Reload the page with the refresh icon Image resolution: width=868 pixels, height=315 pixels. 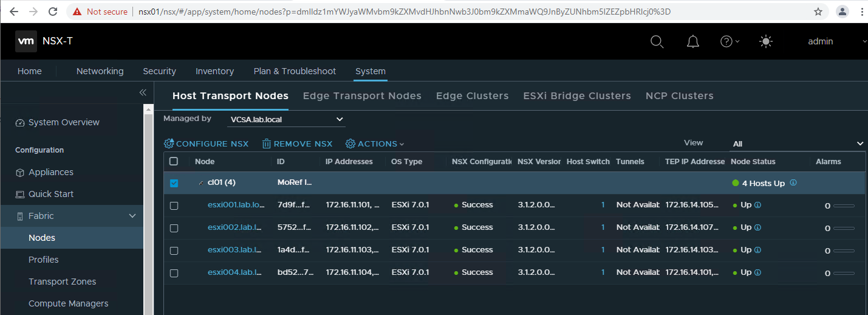click(53, 12)
